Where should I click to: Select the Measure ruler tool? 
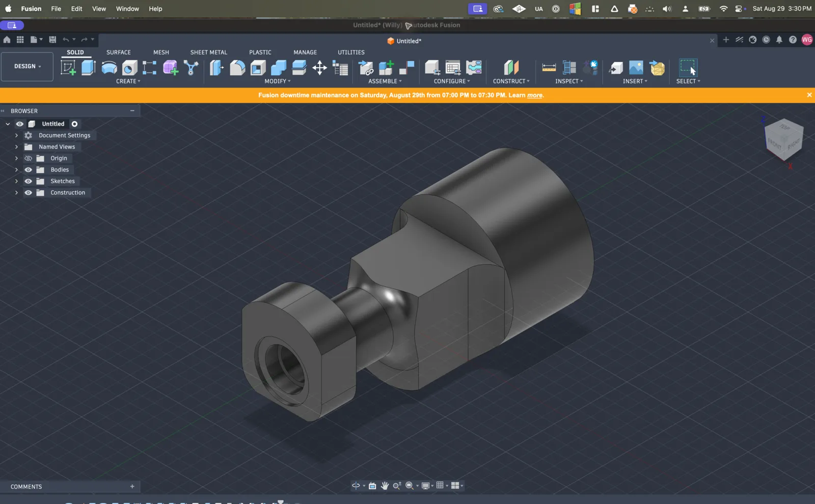click(549, 67)
